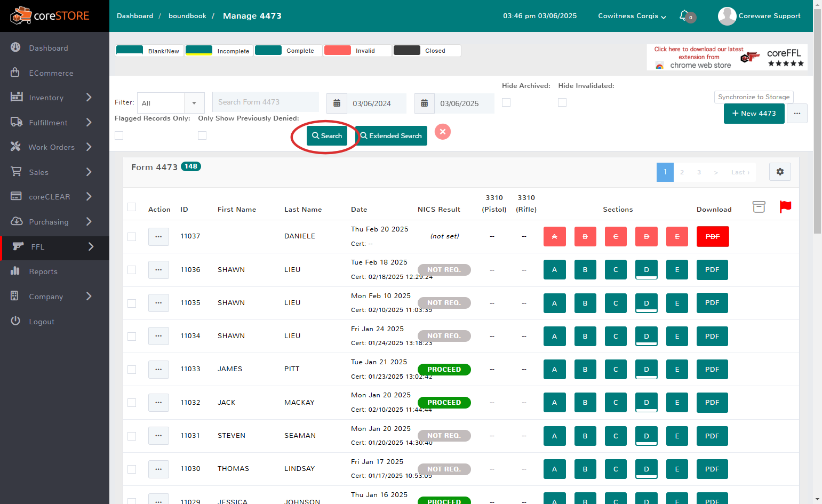Enable Only Show Previously Denied checkbox
The width and height of the screenshot is (822, 504).
click(202, 135)
